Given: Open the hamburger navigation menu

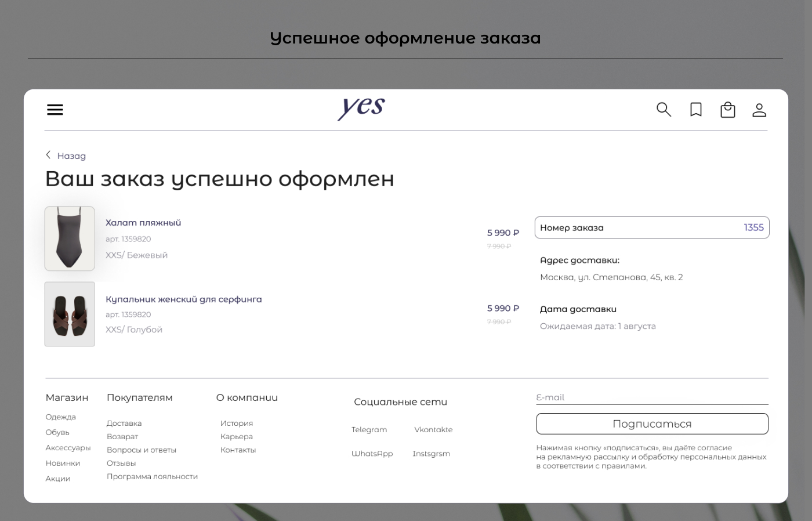Looking at the screenshot, I should 55,110.
